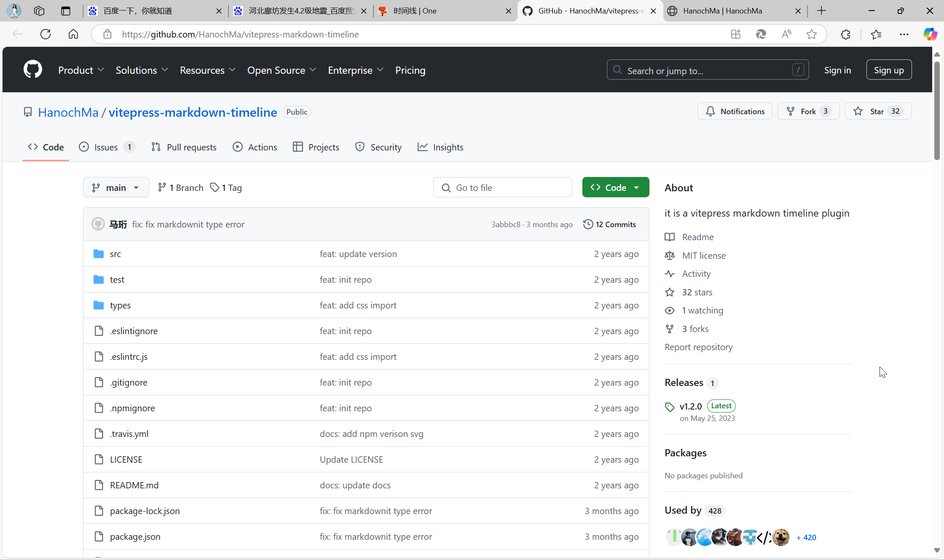Expand the green Code dropdown button
Screen dimensions: 944x560
616,188
